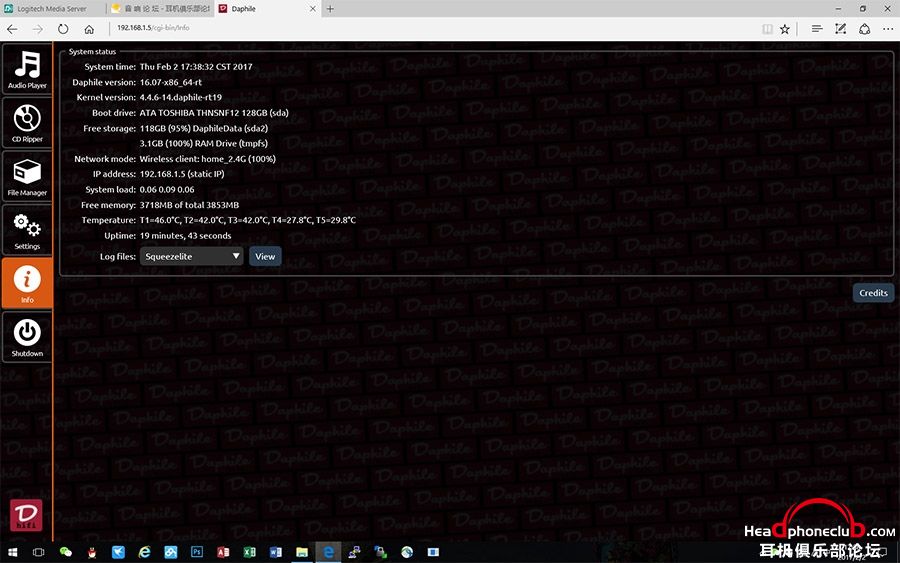
Task: Open the CD Ripper tool
Action: (x=27, y=122)
